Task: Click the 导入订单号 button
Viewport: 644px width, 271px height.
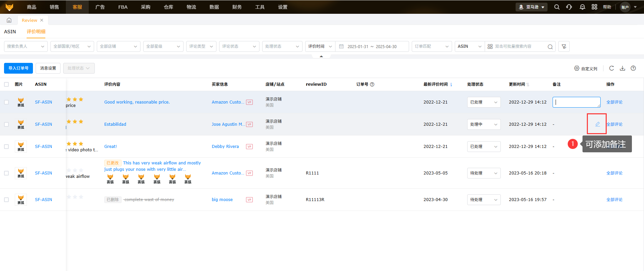Action: tap(18, 68)
